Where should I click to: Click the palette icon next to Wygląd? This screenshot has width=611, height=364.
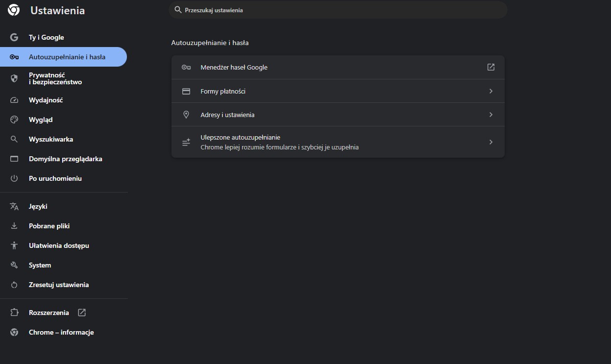[14, 120]
